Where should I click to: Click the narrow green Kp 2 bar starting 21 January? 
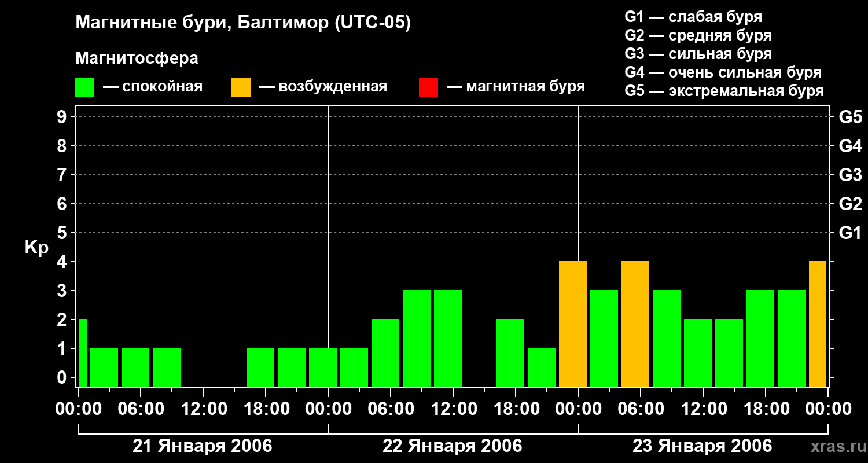pos(82,352)
